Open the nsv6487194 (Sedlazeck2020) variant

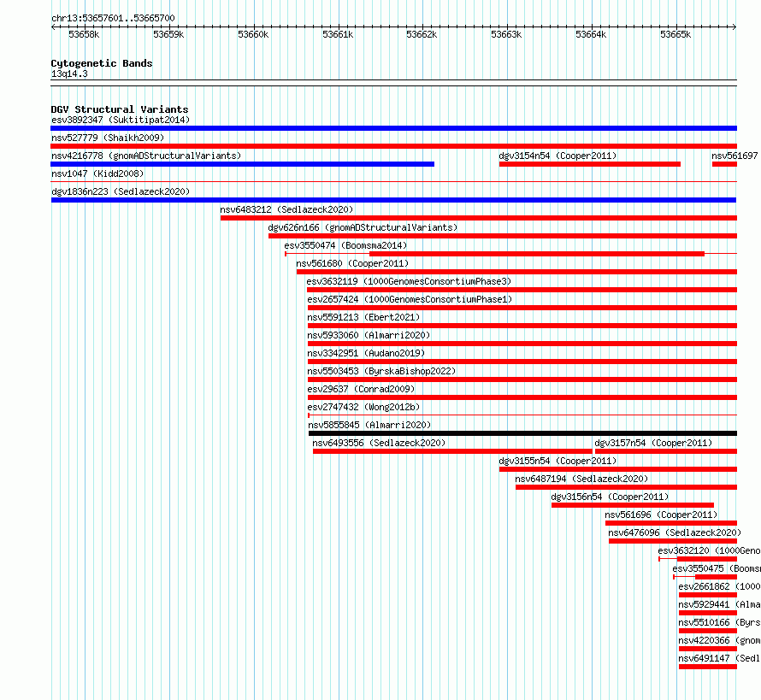[581, 479]
